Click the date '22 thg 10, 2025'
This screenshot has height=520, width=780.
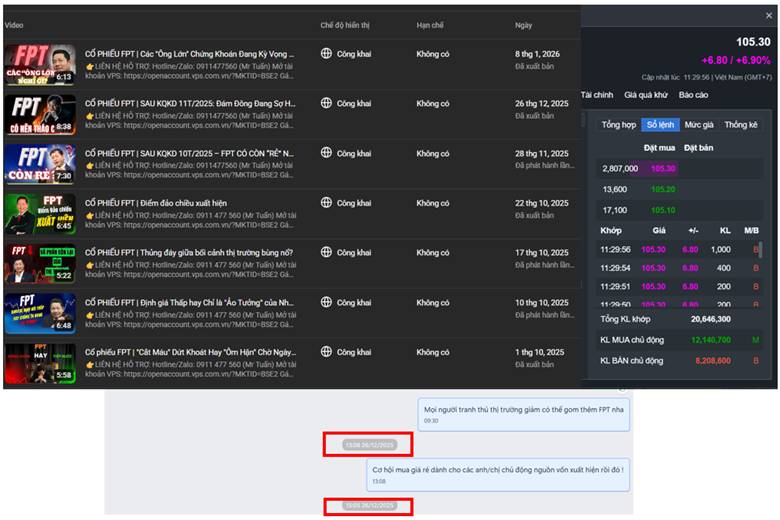tap(542, 203)
